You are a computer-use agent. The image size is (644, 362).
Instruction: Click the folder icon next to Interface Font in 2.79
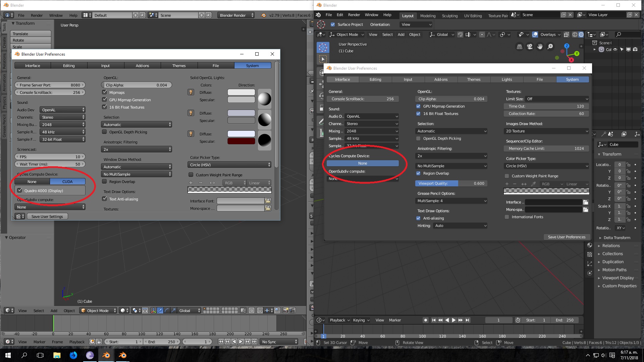[x=268, y=201]
